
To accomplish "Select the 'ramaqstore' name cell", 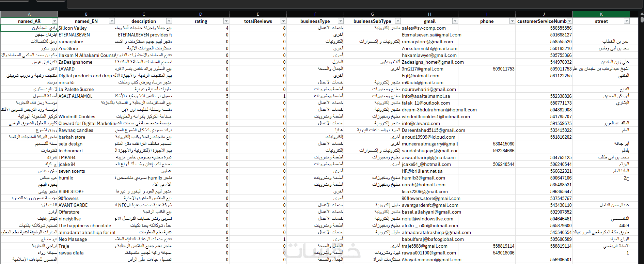I will [87, 42].
